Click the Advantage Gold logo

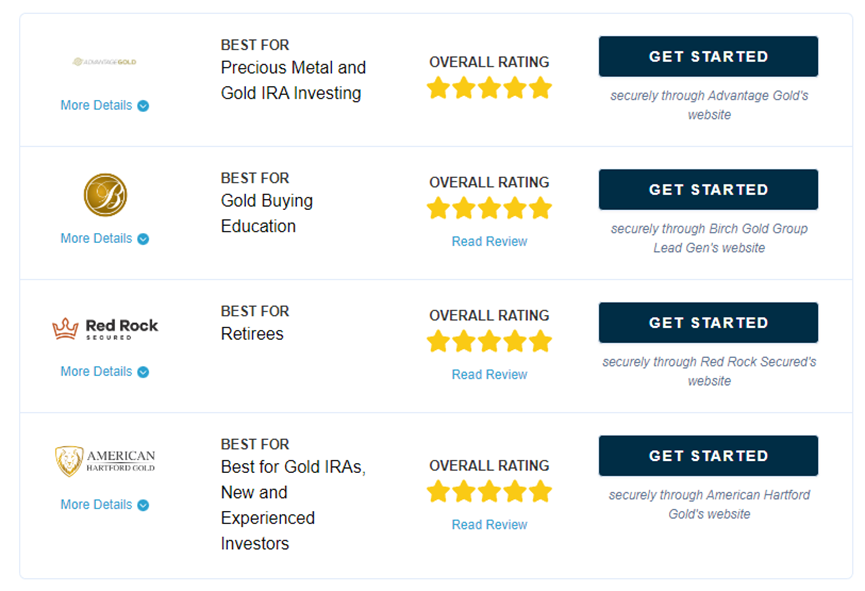click(x=104, y=62)
